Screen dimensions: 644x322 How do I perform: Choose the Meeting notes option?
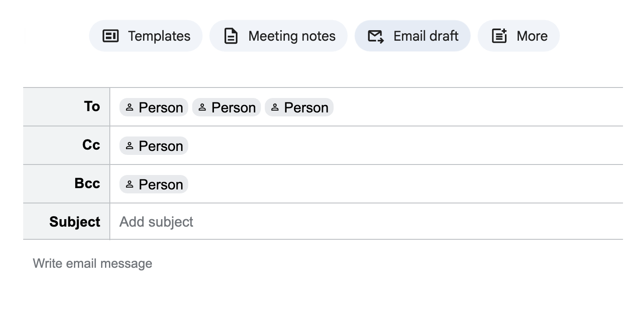click(278, 36)
